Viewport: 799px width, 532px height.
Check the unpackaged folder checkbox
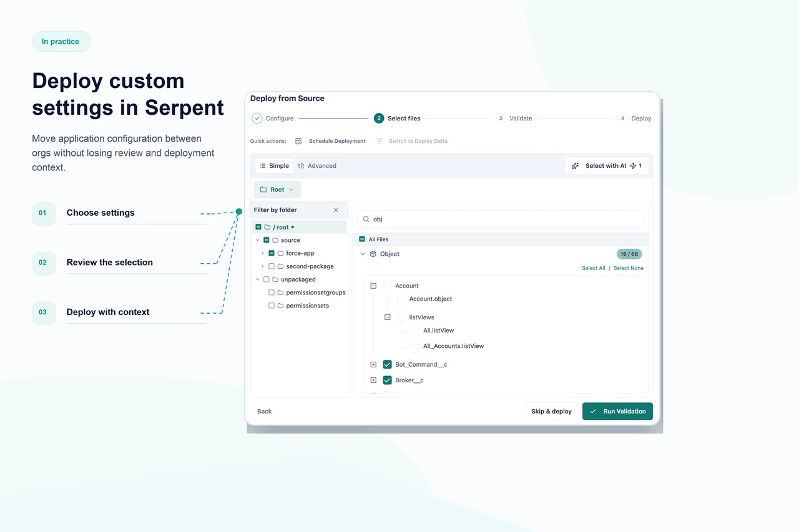pos(267,279)
